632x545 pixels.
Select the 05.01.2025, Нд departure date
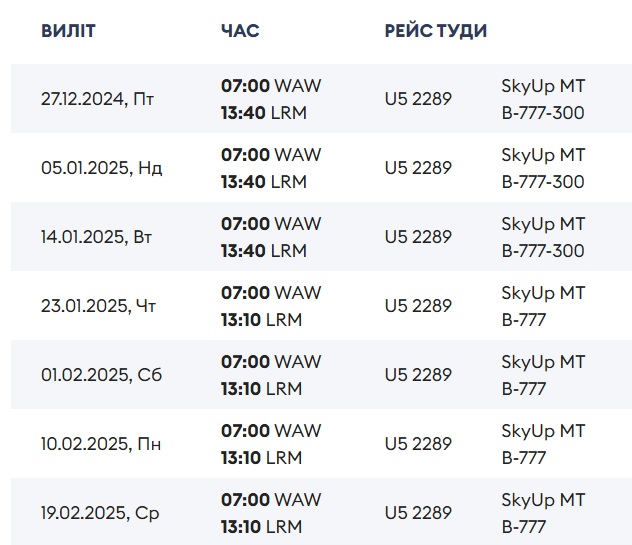pos(101,168)
